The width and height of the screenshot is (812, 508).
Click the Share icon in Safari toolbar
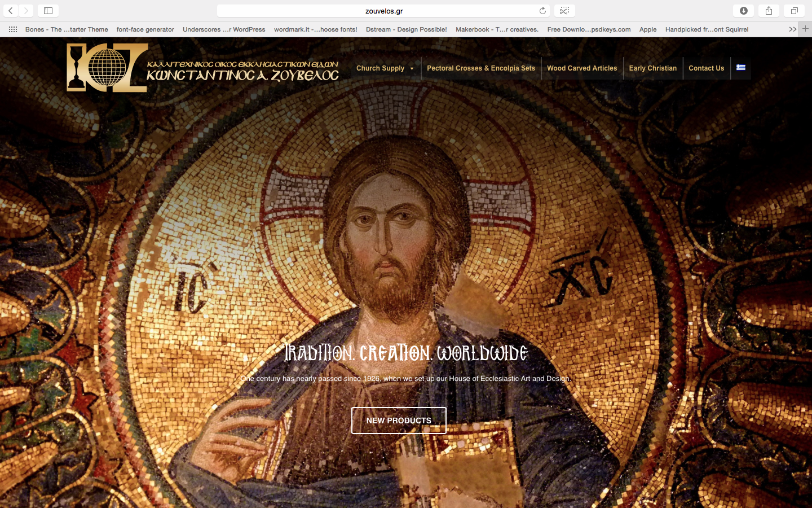click(x=769, y=11)
